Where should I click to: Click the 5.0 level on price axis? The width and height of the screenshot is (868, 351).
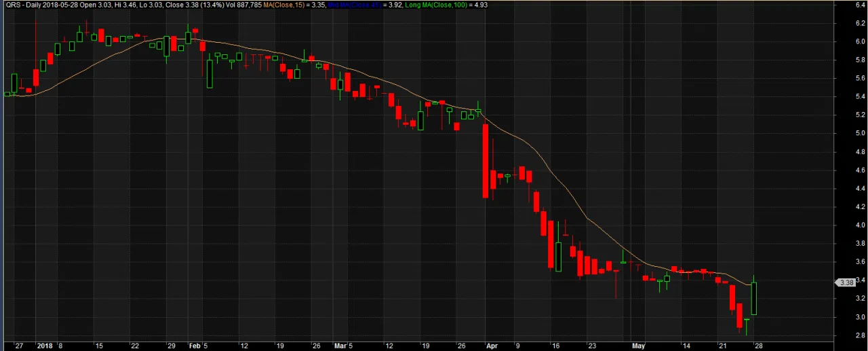click(860, 134)
